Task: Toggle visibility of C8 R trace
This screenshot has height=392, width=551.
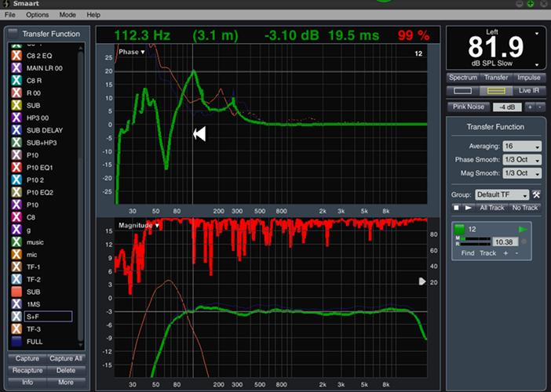Action: (x=16, y=81)
